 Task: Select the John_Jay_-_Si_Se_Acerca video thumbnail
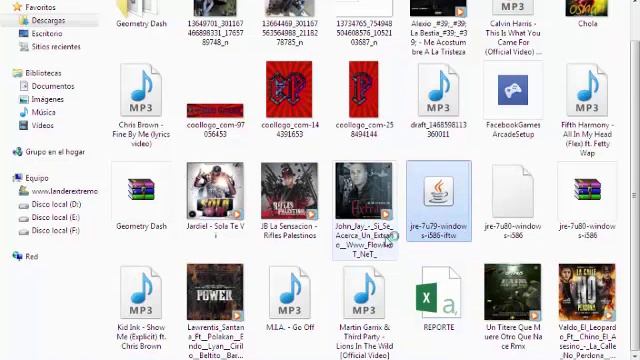364,191
